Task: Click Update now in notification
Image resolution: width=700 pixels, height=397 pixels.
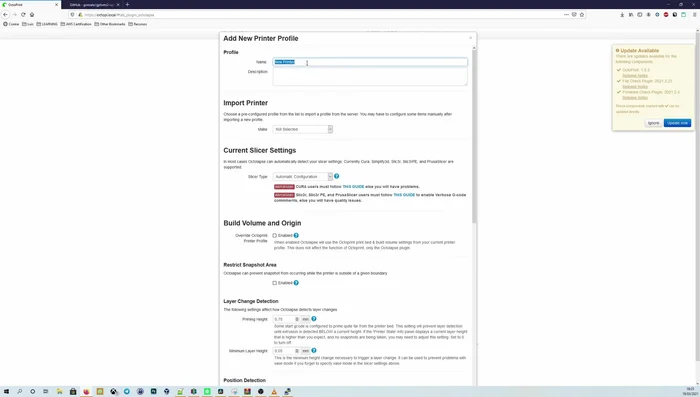Action: [x=677, y=123]
